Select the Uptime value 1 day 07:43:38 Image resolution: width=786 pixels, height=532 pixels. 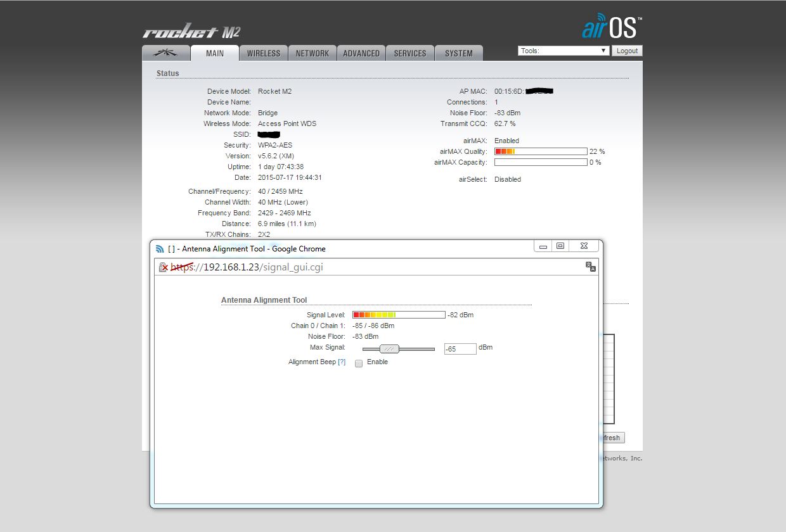281,167
